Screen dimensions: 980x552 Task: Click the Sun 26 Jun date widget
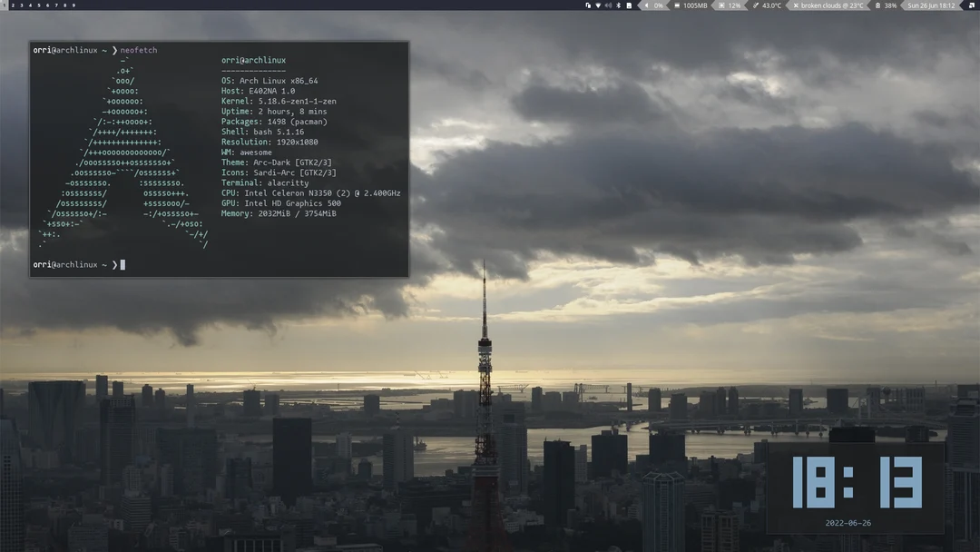[x=930, y=5]
